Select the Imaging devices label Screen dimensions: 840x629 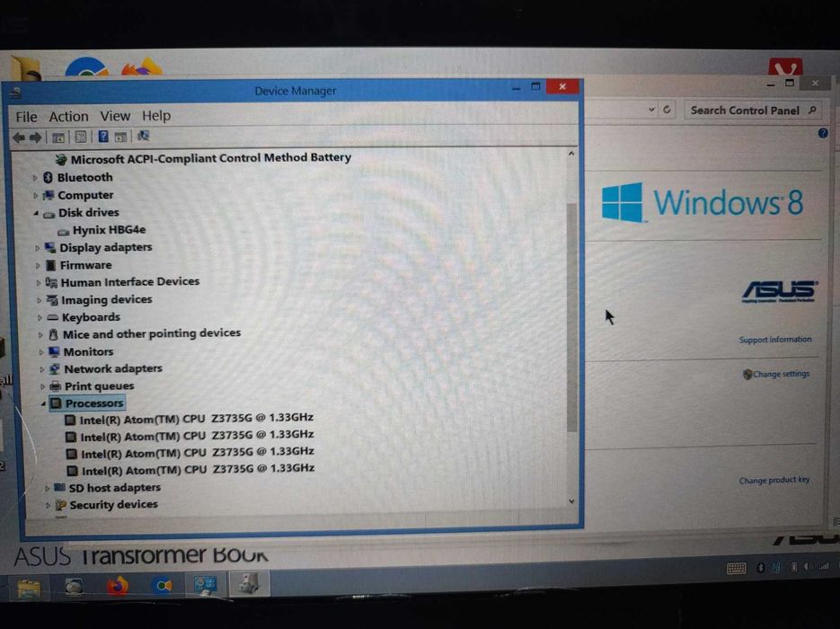click(107, 300)
